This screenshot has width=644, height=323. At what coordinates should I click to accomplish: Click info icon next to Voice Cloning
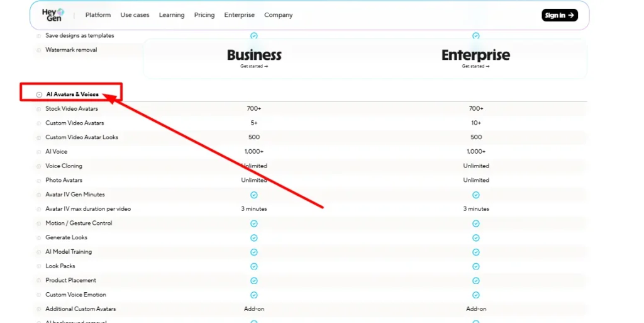click(39, 166)
